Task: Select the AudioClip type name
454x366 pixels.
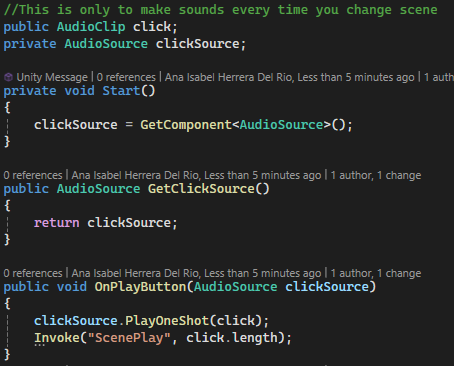Action: [91, 27]
